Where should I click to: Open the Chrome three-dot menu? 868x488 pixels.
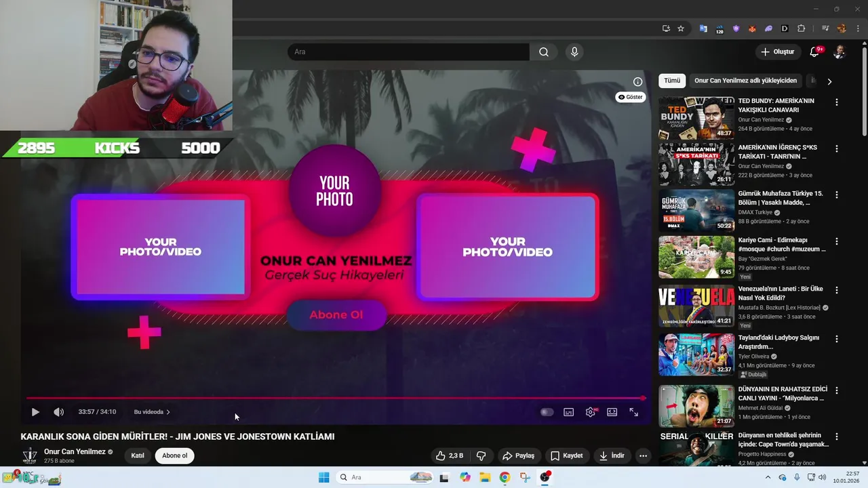(857, 28)
